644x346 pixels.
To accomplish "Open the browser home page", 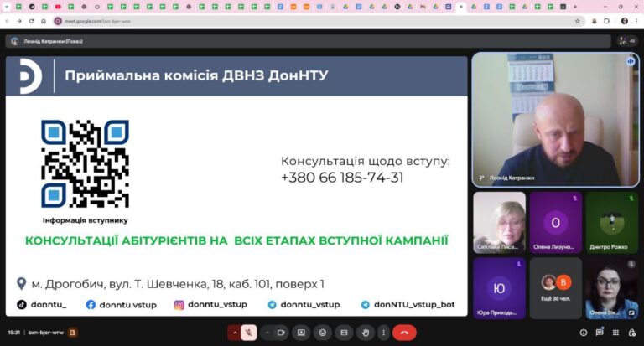I will pos(44,21).
